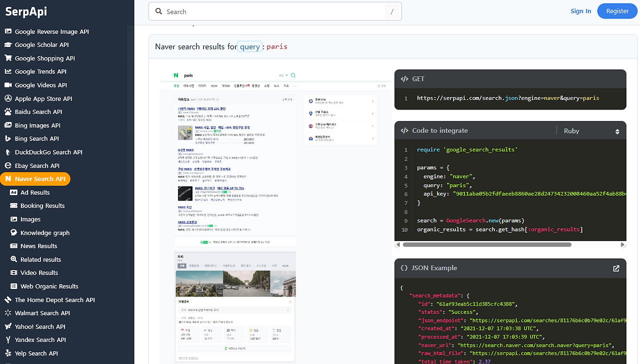This screenshot has width=640, height=364.
Task: Click the Video Results film icon
Action: pyautogui.click(x=13, y=272)
